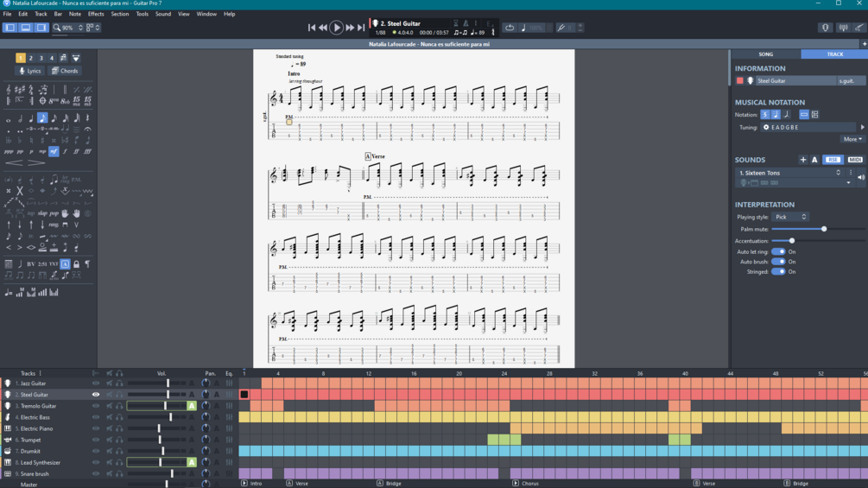
Task: Apply slap effect
Action: 42,213
